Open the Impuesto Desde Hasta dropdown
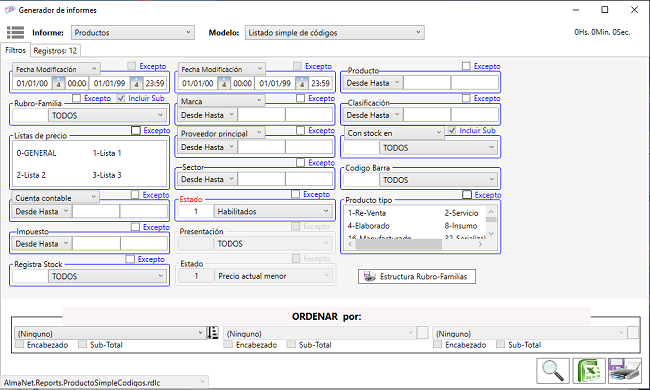The width and height of the screenshot is (650, 390). pyautogui.click(x=41, y=243)
